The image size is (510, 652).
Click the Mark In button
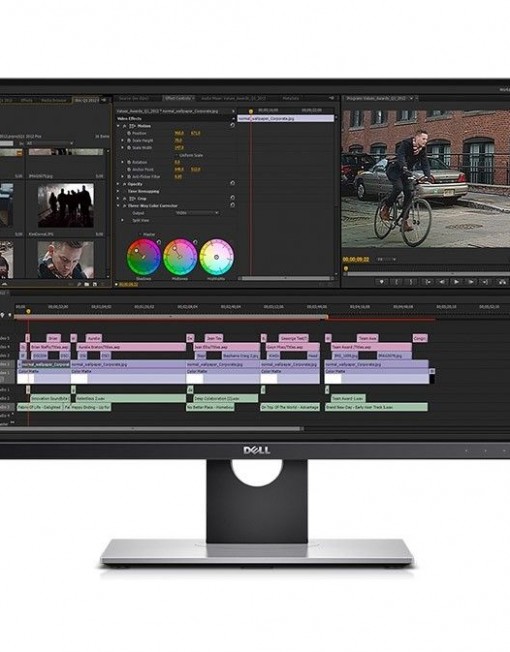coord(397,282)
